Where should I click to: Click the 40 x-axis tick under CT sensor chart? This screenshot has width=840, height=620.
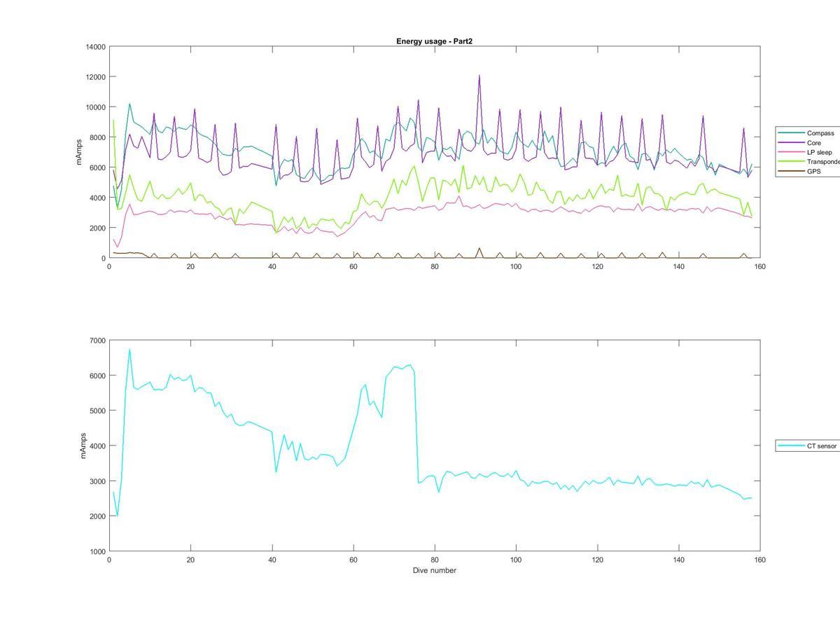pos(272,560)
